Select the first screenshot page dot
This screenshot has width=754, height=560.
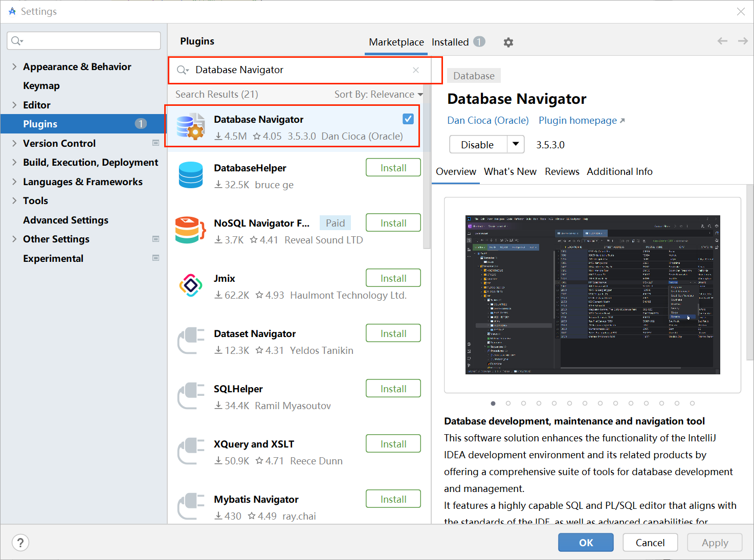tap(493, 404)
